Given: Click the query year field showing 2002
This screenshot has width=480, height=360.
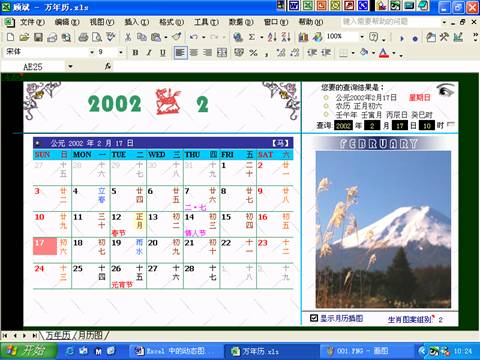Looking at the screenshot, I should pyautogui.click(x=343, y=126).
